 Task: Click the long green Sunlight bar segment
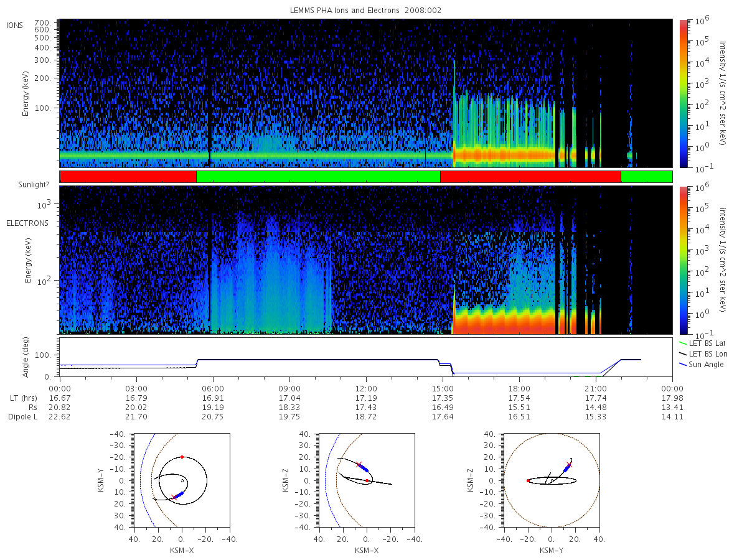[x=318, y=177]
